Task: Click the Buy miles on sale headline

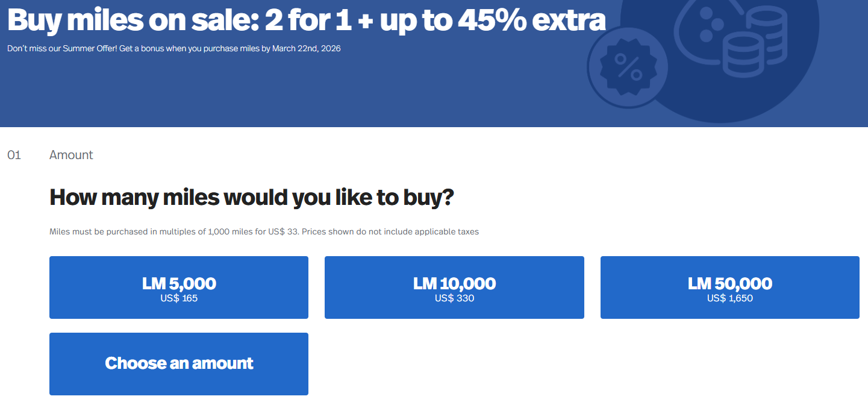Action: 307,20
